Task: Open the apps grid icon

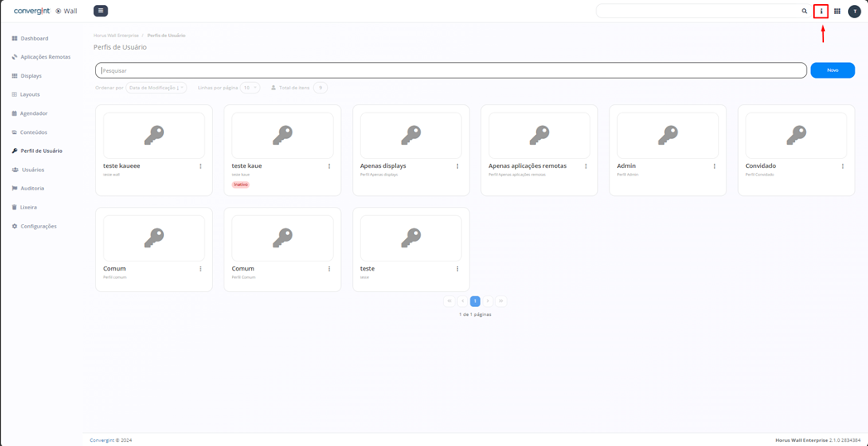Action: point(837,12)
